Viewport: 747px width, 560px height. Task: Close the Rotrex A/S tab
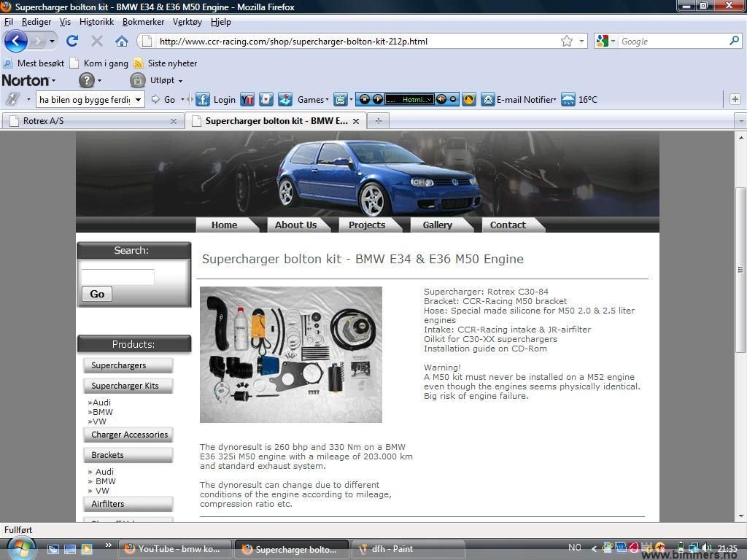point(174,122)
